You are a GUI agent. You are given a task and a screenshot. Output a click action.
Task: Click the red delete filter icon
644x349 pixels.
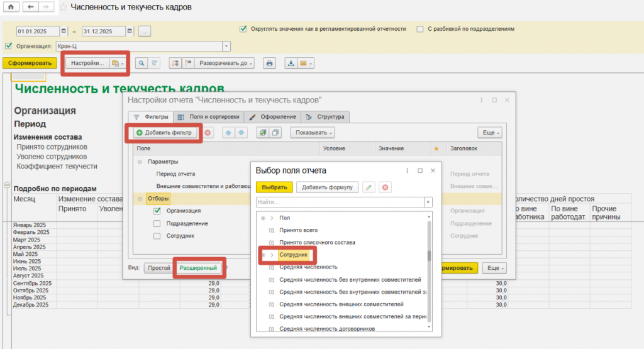click(x=208, y=133)
